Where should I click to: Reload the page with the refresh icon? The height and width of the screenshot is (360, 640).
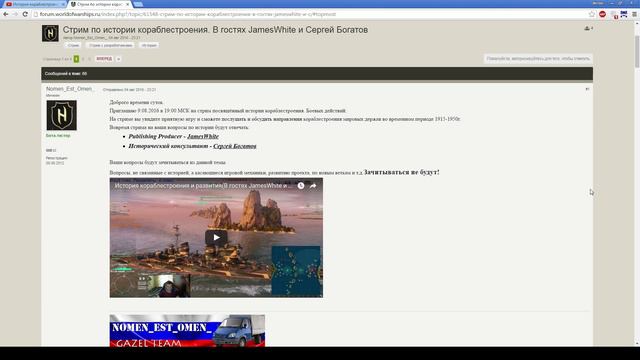(x=25, y=14)
